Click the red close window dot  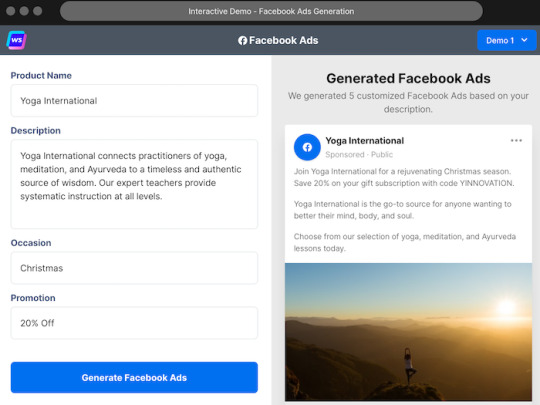[11, 11]
